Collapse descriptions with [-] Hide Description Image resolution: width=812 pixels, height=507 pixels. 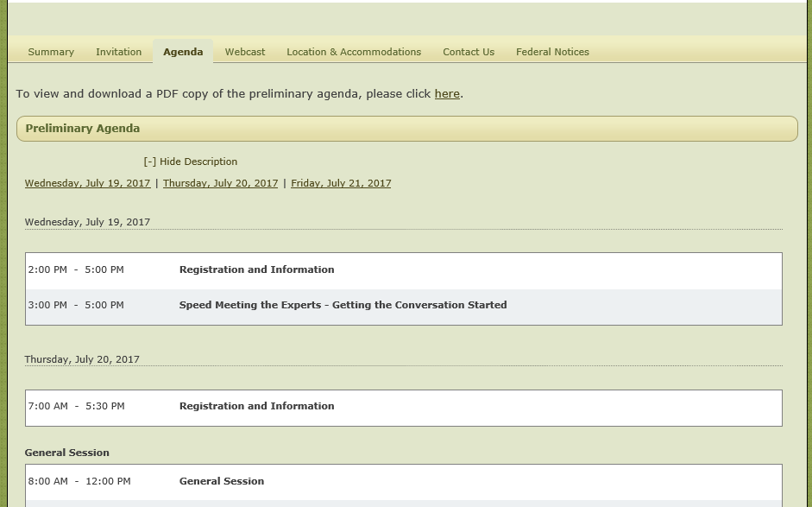pos(190,162)
